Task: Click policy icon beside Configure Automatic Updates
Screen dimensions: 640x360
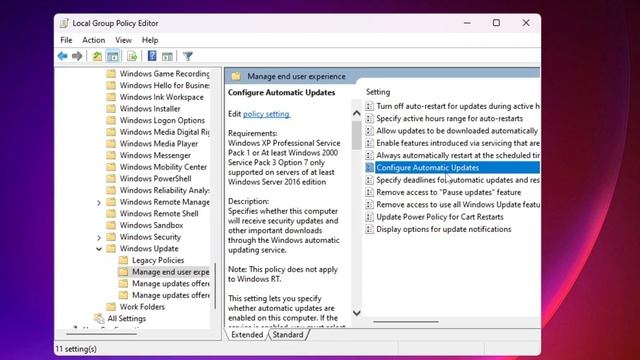Action: tap(369, 167)
